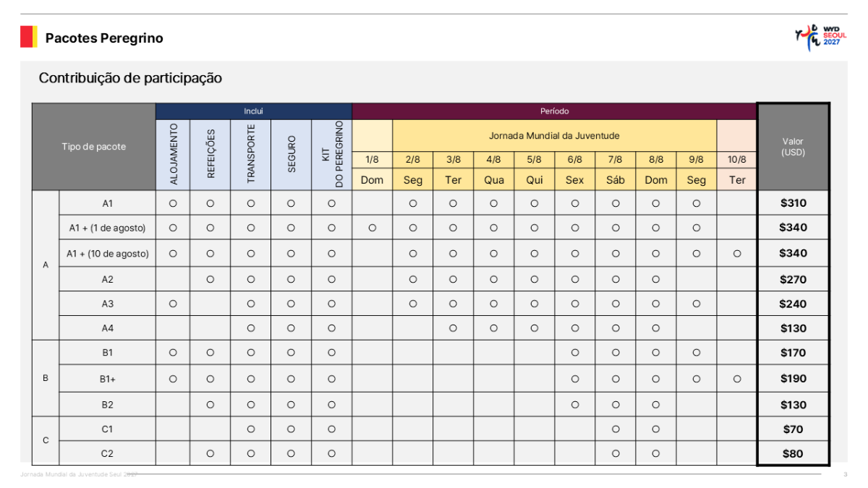Click the Valor (USD) column header

pos(793,147)
